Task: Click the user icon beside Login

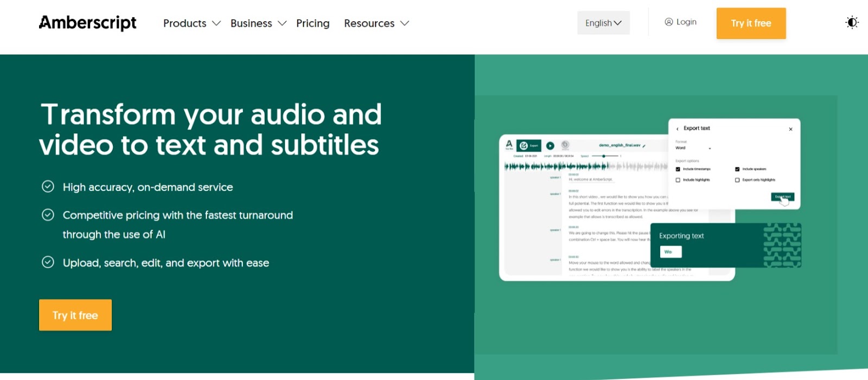Action: click(669, 22)
